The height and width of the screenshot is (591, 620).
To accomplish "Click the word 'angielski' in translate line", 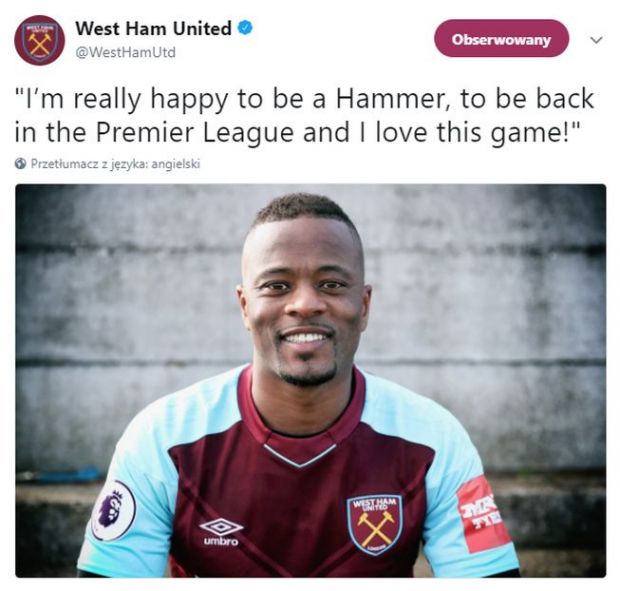I will (x=176, y=164).
